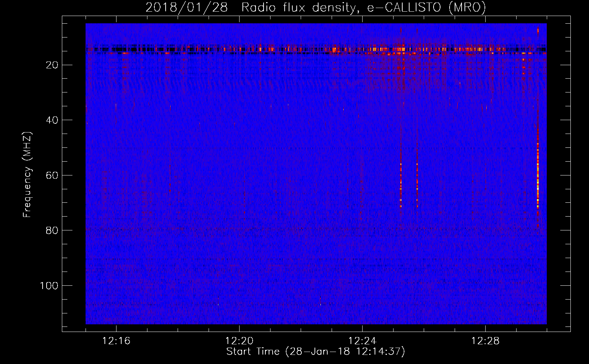
Task: Click the vertical burst streak near 12:25:15
Action: pos(401,186)
